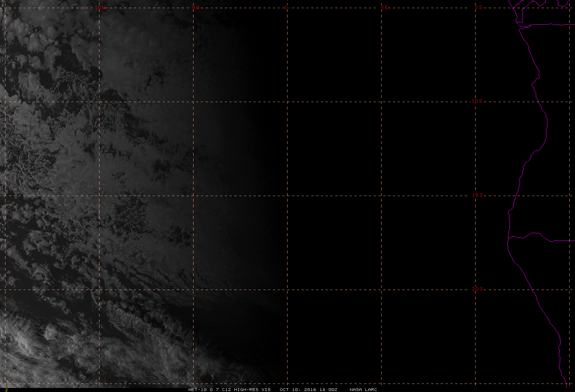Click the 5E longitude label
This screenshot has width=575, height=392.
(385, 7)
